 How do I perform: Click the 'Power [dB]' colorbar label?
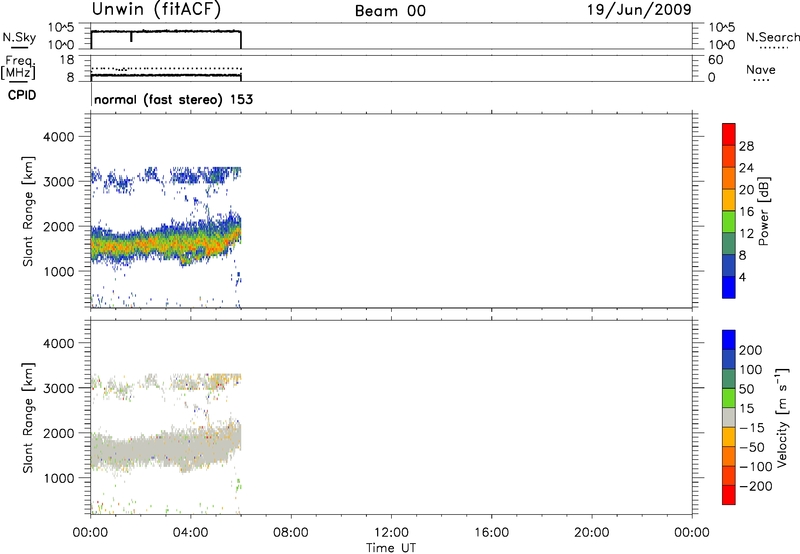click(x=763, y=211)
